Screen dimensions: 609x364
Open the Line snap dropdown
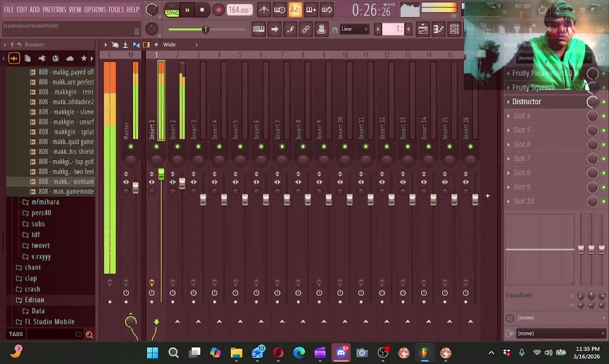point(354,29)
